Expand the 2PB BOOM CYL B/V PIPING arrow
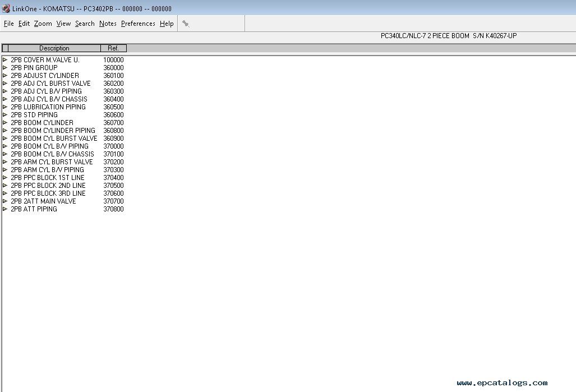The width and height of the screenshot is (576, 392). 5,146
